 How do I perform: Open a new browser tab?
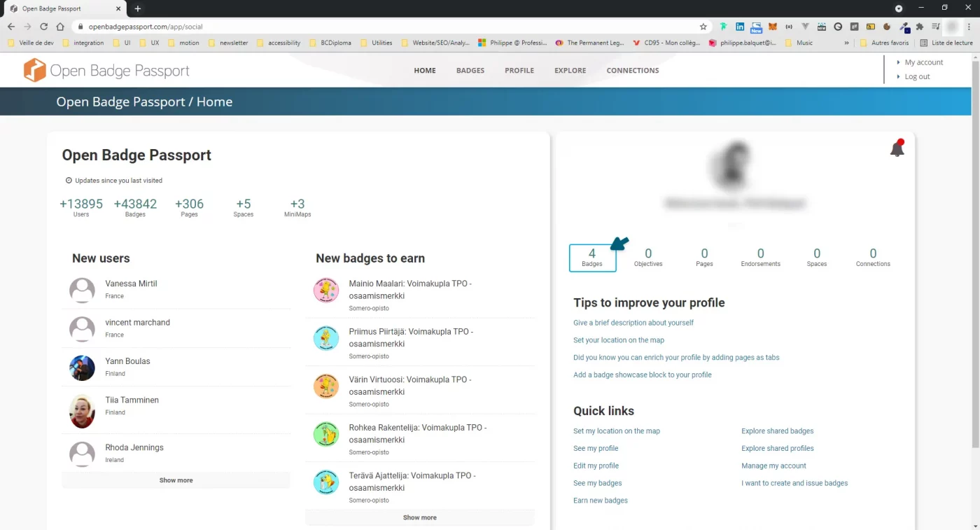[138, 8]
